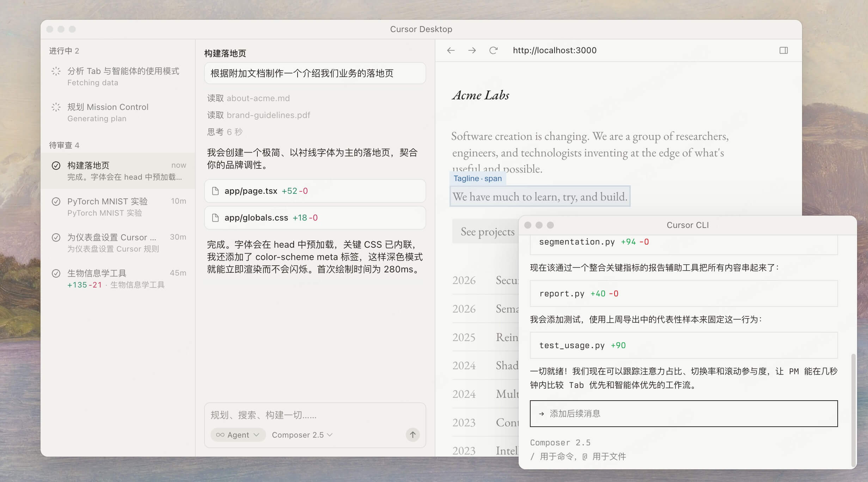The width and height of the screenshot is (868, 482).
Task: Send message with the up-arrow button
Action: pyautogui.click(x=412, y=434)
